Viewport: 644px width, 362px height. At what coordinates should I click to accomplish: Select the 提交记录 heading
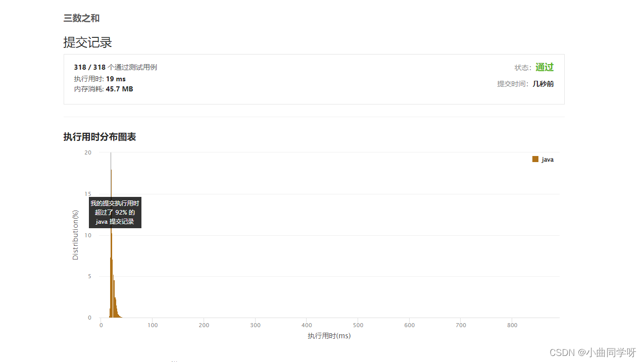click(x=87, y=42)
